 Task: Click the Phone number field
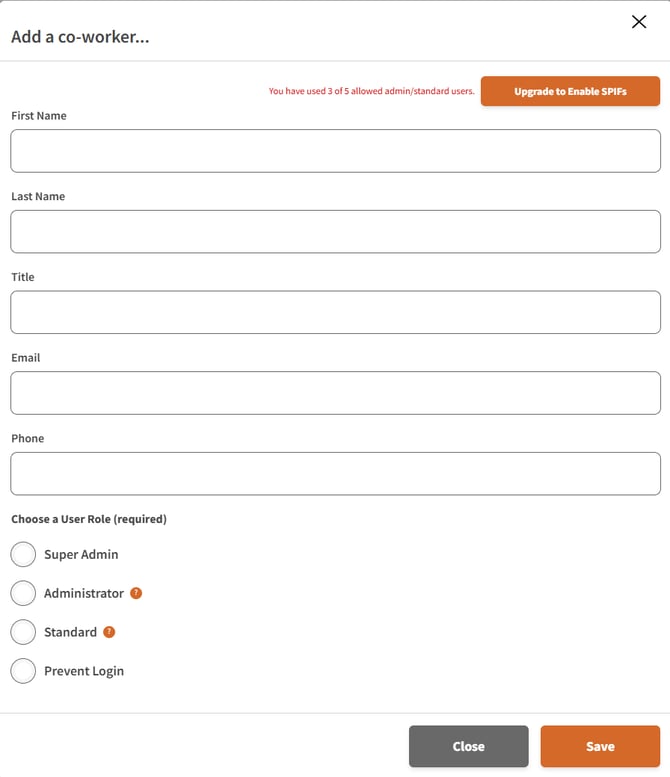pyautogui.click(x=335, y=474)
